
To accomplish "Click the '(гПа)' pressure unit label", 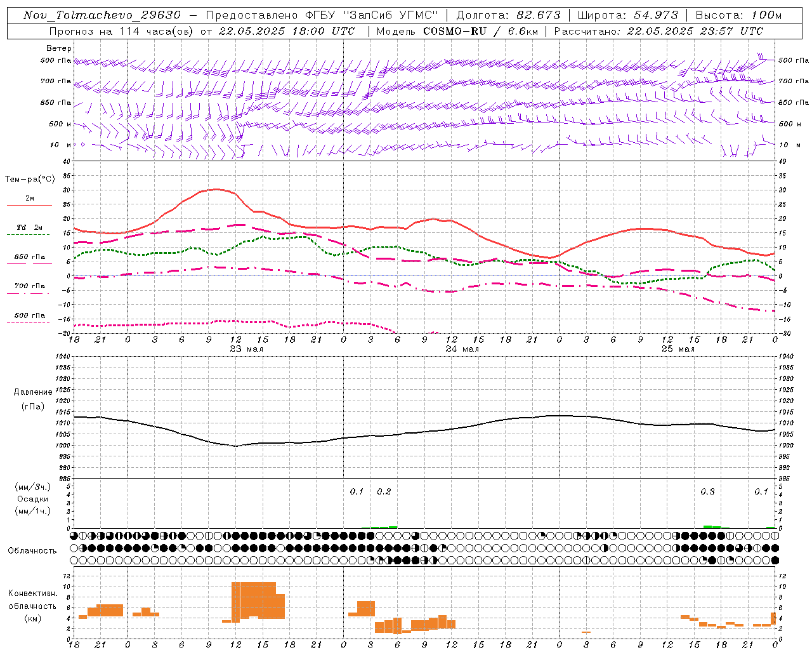I will click(x=32, y=406).
